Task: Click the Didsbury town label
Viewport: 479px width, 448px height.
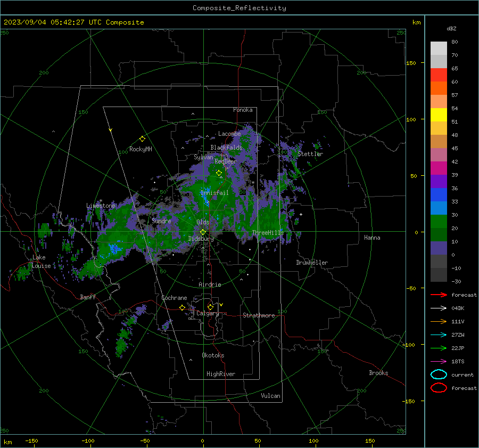Action: [201, 239]
